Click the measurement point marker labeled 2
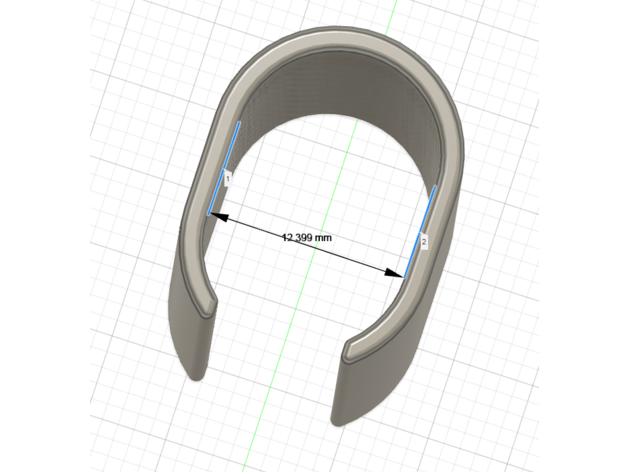Image resolution: width=628 pixels, height=472 pixels. tap(424, 243)
